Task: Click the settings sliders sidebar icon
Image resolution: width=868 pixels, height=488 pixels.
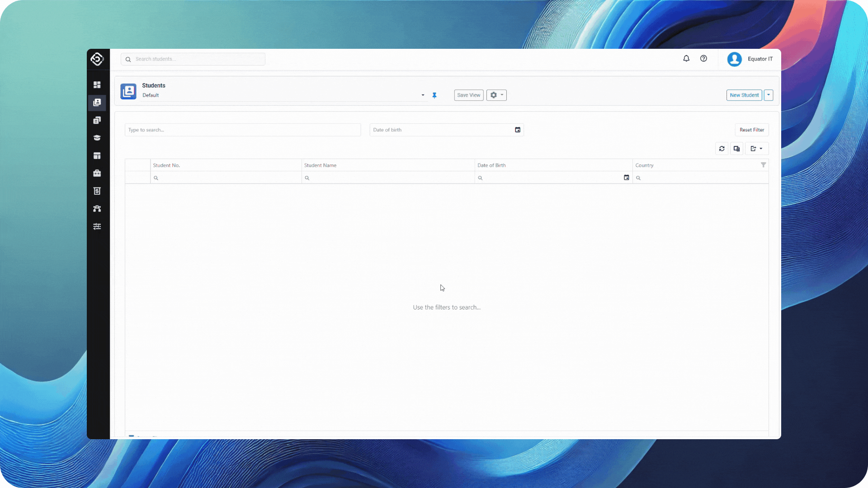Action: tap(97, 226)
